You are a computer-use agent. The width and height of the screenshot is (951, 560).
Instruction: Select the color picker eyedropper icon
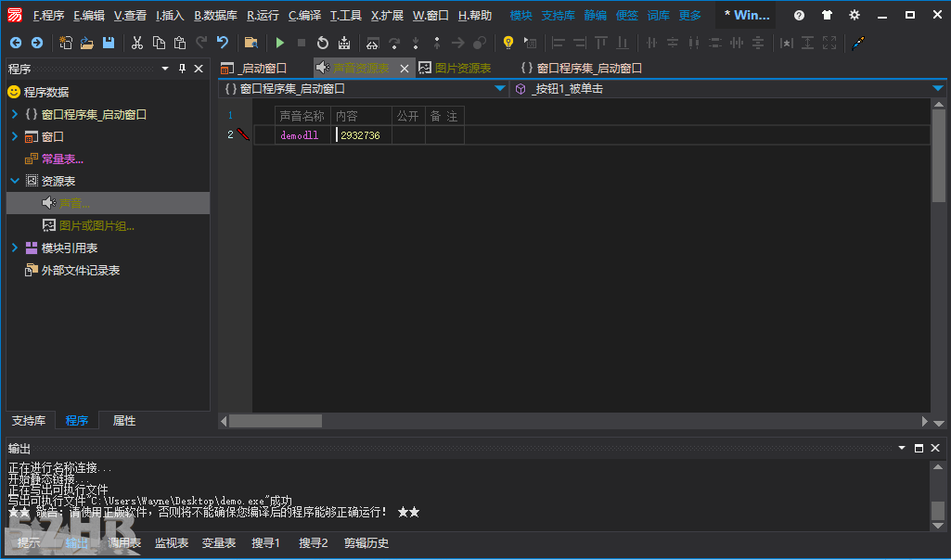coord(857,43)
